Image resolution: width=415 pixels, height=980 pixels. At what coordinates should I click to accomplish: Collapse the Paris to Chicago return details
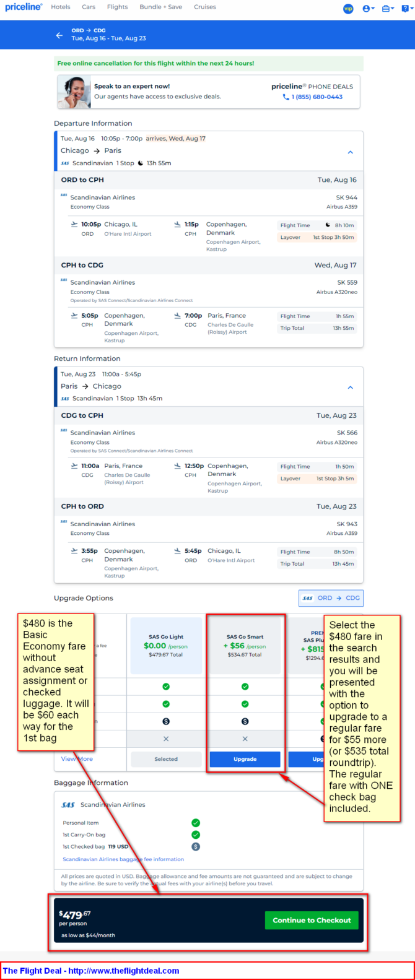350,388
